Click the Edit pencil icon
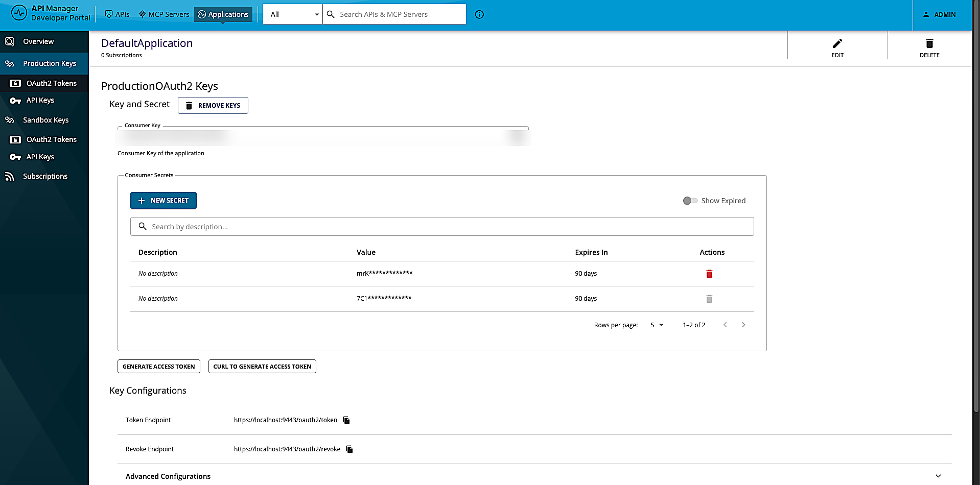 [837, 43]
